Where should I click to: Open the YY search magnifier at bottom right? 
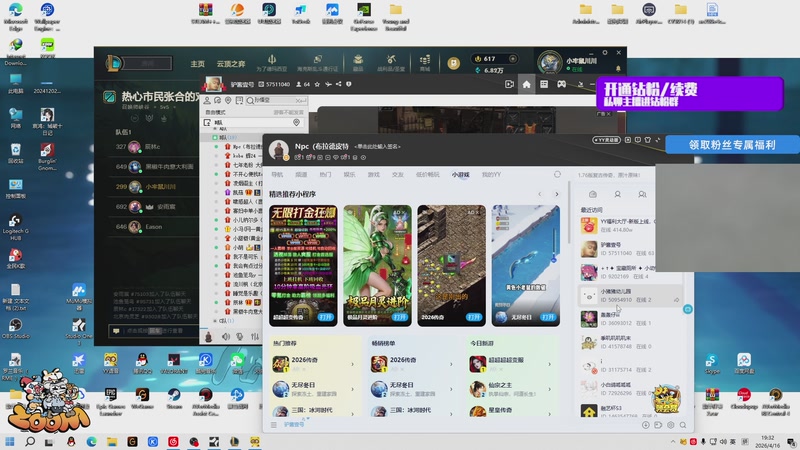(x=683, y=425)
